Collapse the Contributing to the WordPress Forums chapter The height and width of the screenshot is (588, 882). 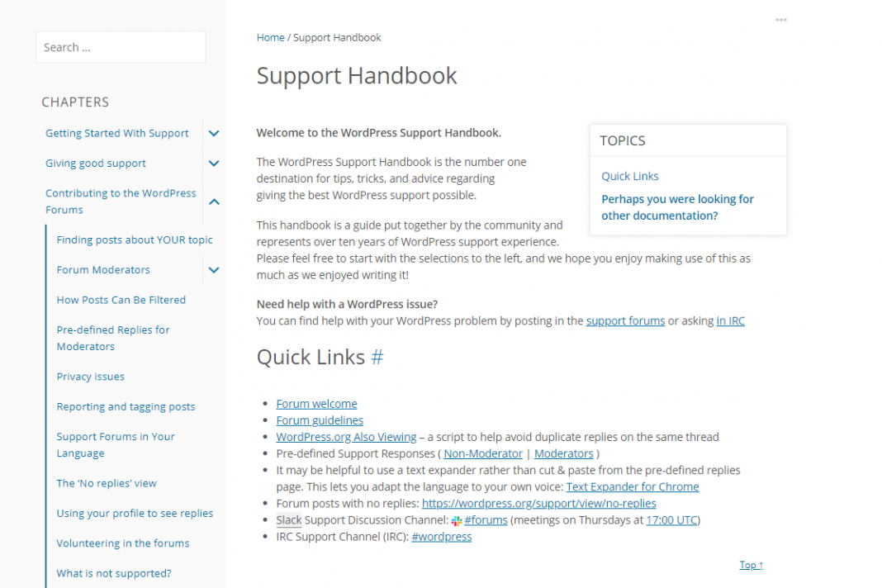pos(213,202)
